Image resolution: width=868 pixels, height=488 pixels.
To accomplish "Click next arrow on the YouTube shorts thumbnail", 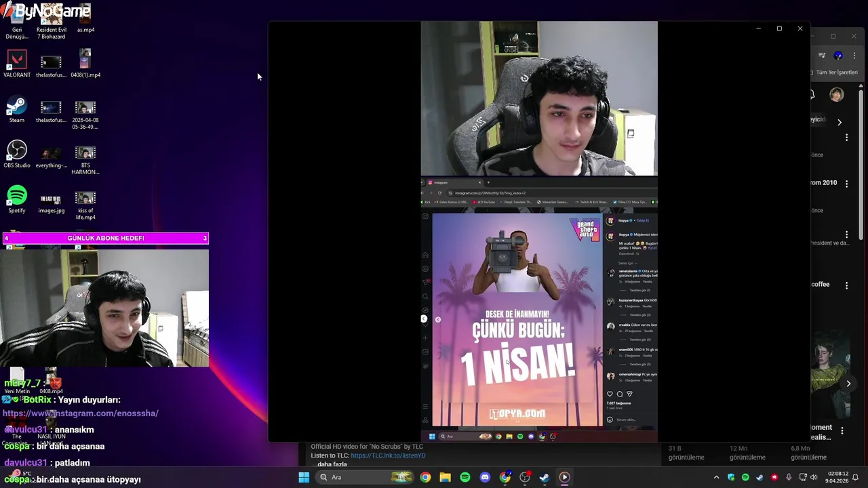I will click(x=848, y=384).
